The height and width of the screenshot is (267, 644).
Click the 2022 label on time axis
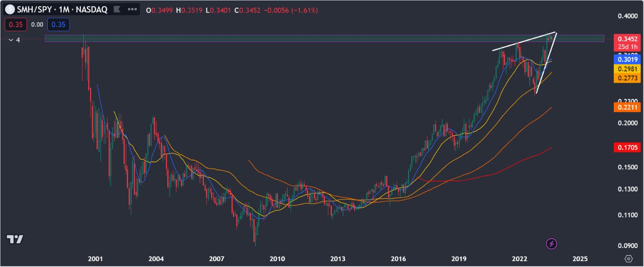(520, 259)
